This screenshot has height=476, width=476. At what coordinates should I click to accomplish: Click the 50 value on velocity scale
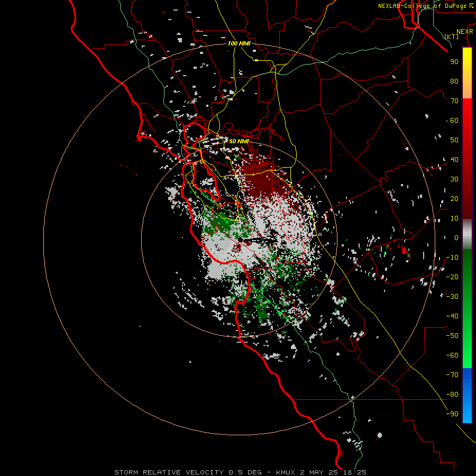454,140
